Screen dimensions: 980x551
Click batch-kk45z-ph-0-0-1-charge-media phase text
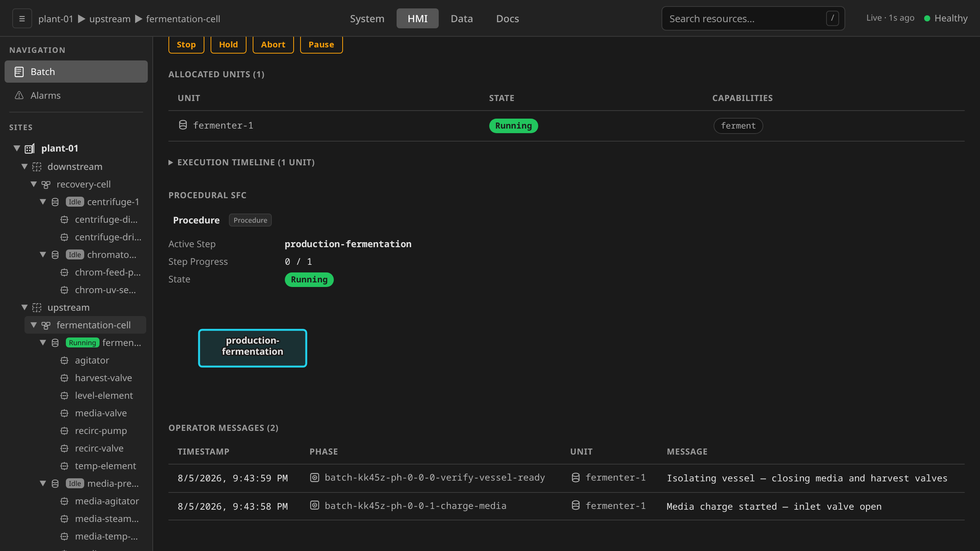click(415, 505)
